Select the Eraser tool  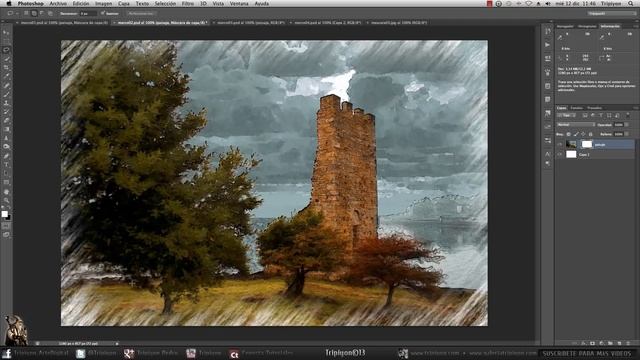[x=6, y=120]
